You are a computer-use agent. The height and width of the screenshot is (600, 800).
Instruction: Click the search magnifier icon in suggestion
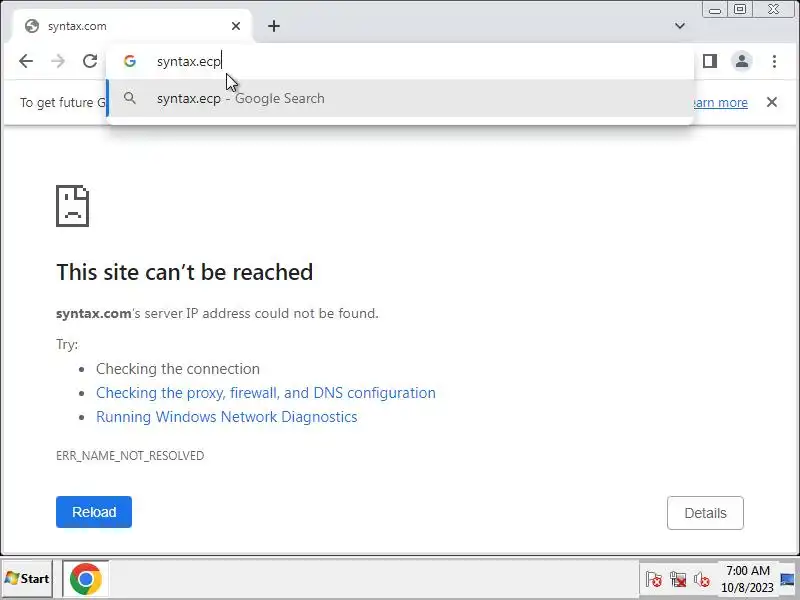coord(130,98)
